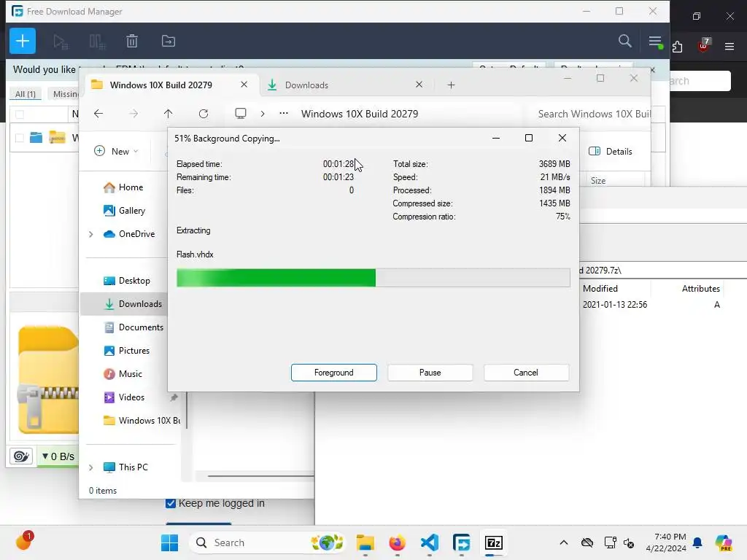Click the large zipped folder thumbnail in FDM
Image resolution: width=747 pixels, height=560 pixels.
coord(48,379)
